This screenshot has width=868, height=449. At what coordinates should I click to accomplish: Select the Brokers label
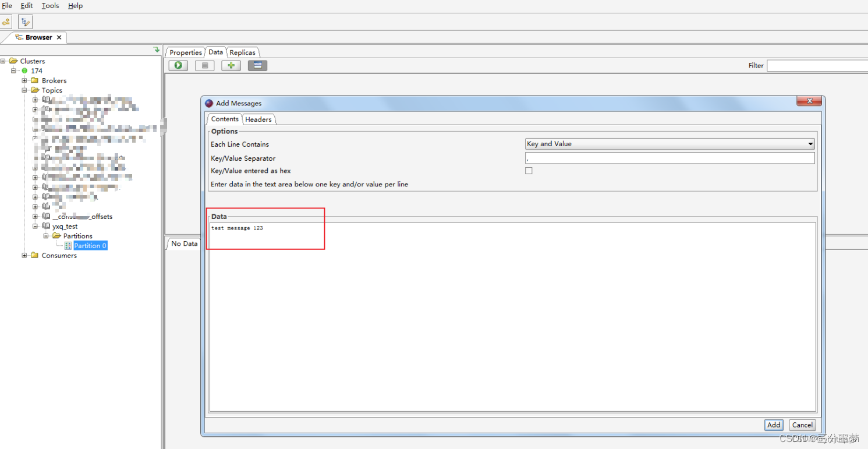[x=54, y=80]
